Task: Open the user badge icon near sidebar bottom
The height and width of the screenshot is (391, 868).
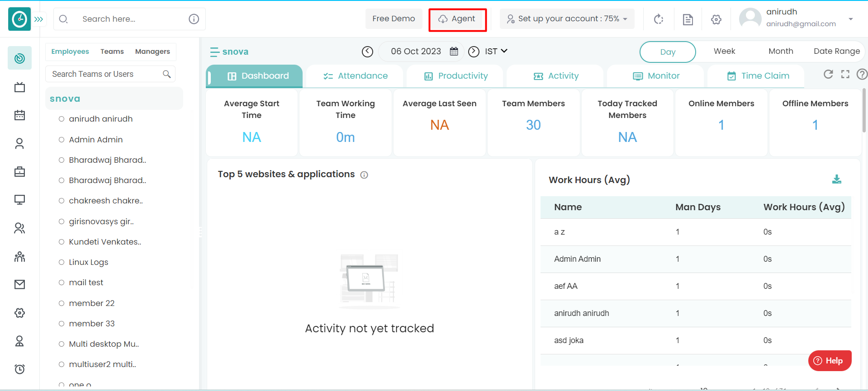Action: point(19,341)
